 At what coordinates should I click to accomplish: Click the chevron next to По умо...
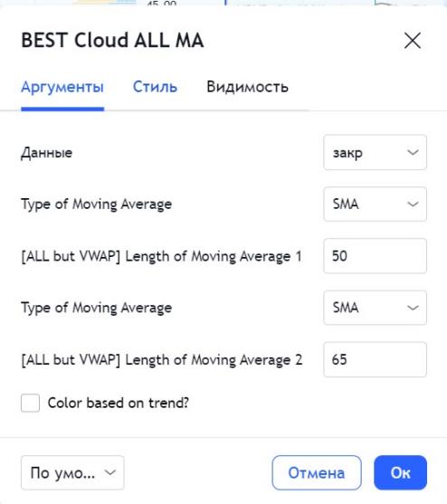click(110, 472)
